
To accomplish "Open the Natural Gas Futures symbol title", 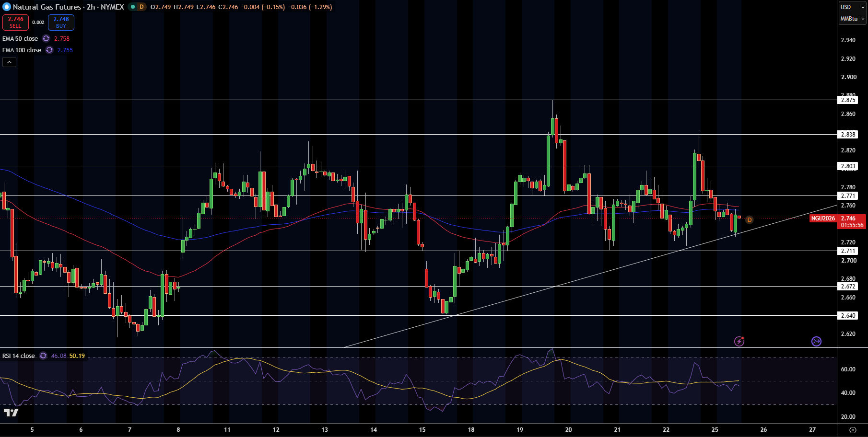I will tap(68, 7).
